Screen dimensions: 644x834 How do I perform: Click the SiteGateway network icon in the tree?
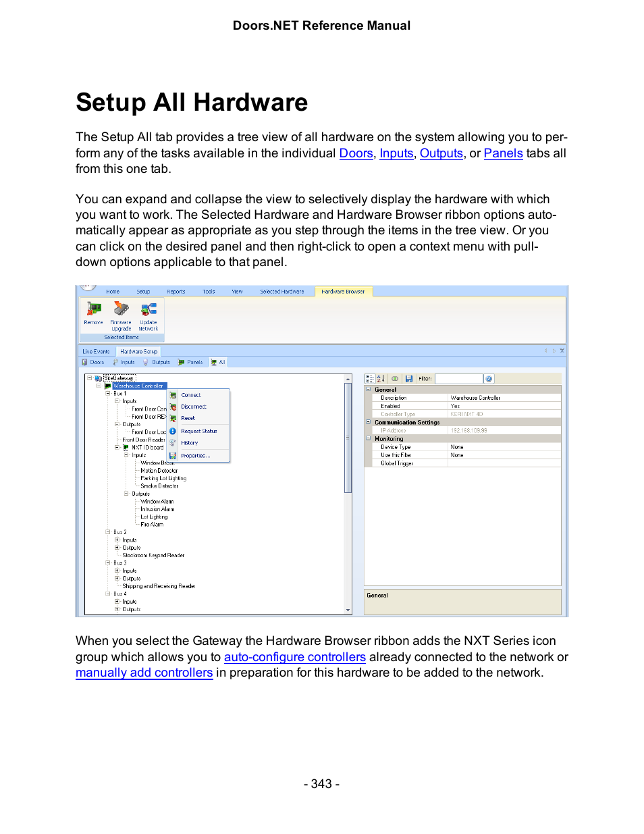pyautogui.click(x=99, y=379)
